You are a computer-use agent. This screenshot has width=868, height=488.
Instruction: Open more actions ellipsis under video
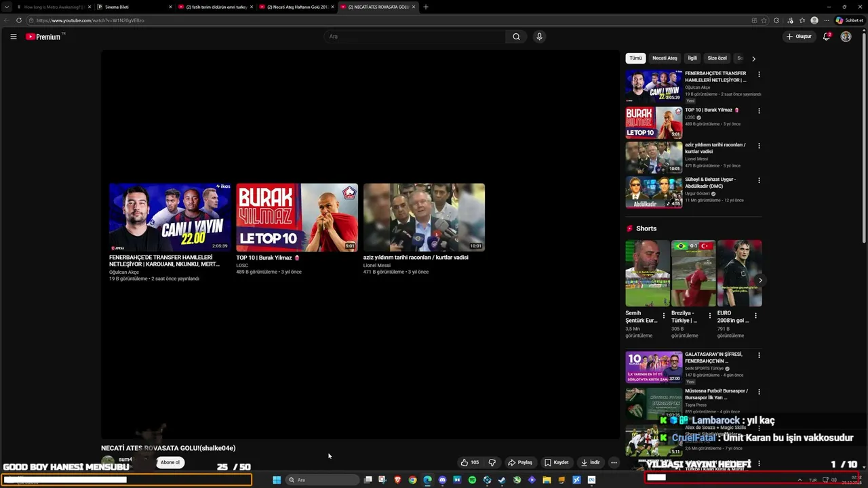(x=614, y=462)
